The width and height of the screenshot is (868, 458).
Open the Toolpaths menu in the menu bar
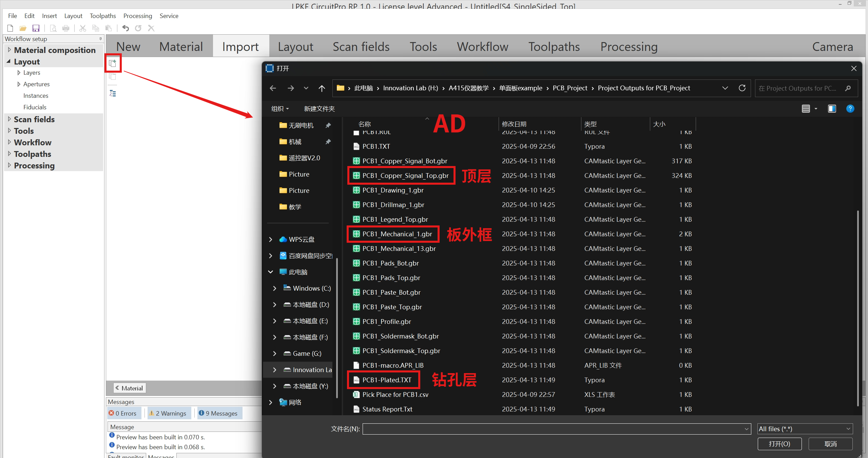103,16
